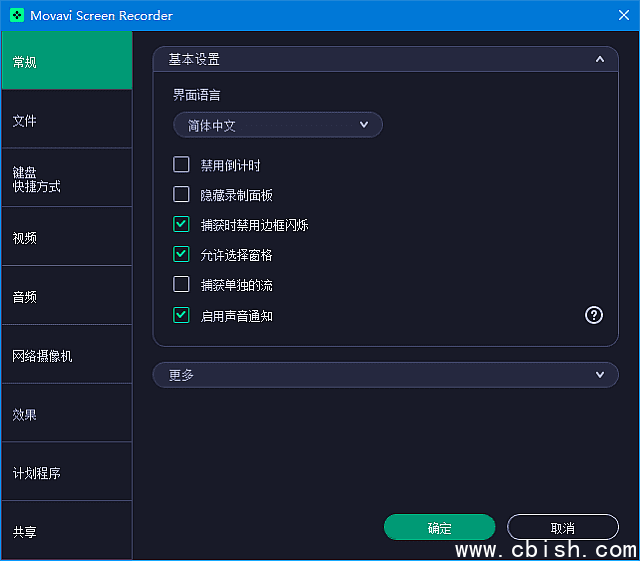640x561 pixels.
Task: Click the Movavi Screen Recorder app icon
Action: coord(17,15)
